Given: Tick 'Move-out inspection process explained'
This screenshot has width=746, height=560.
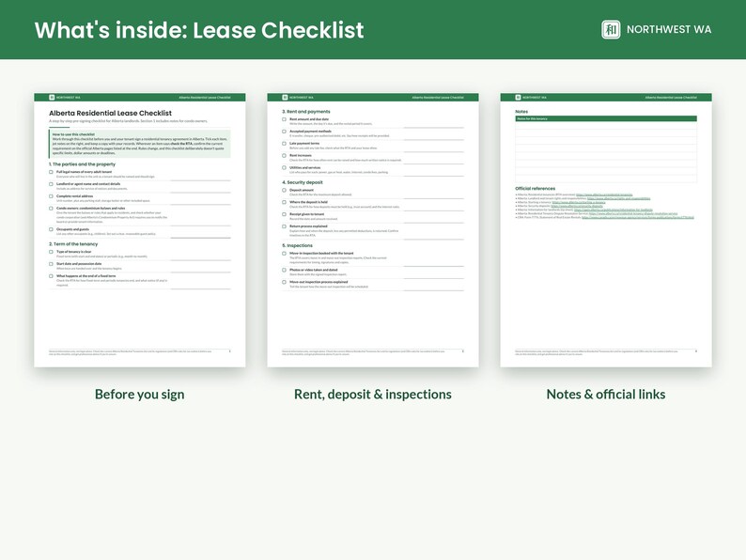Looking at the screenshot, I should (284, 282).
